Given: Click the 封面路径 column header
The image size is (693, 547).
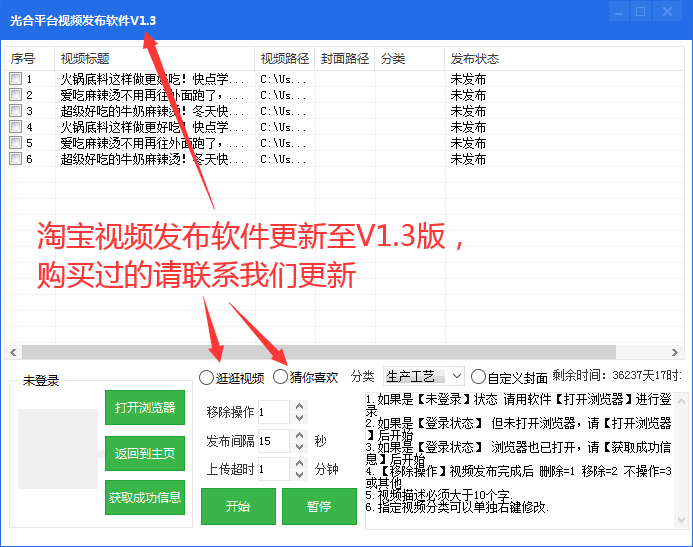Looking at the screenshot, I should (x=345, y=58).
